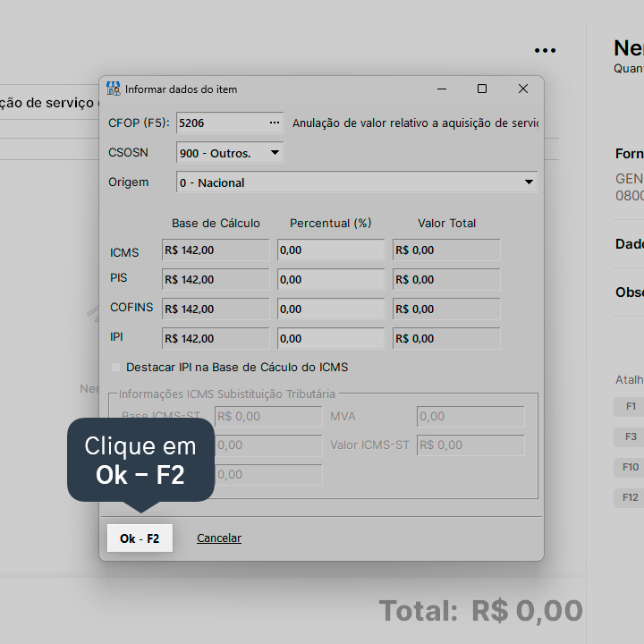Open CFOP lookup ellipsis button
This screenshot has width=644, height=644.
(x=275, y=123)
